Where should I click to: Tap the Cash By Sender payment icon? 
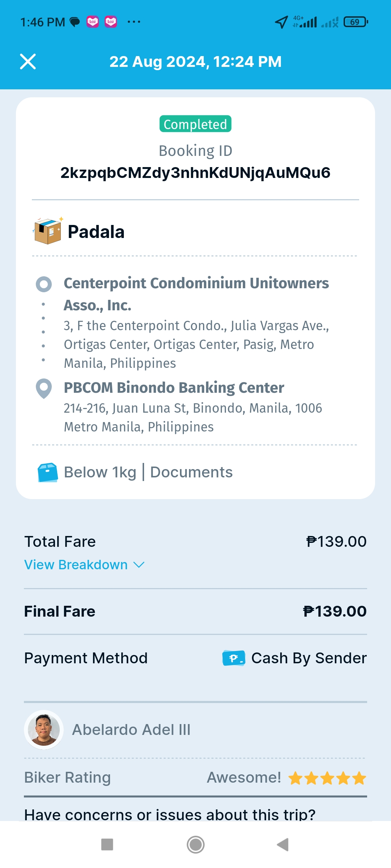[234, 658]
